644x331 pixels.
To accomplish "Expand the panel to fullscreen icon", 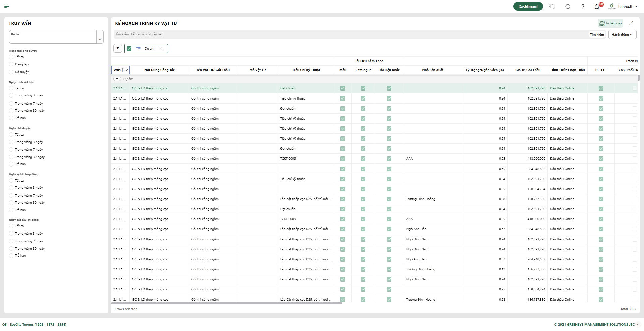I will click(x=631, y=23).
